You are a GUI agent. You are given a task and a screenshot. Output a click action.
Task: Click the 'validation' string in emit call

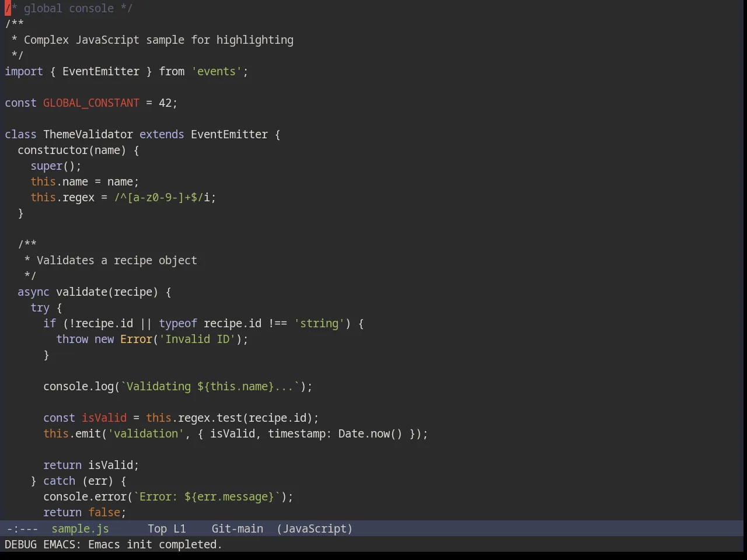tap(146, 433)
